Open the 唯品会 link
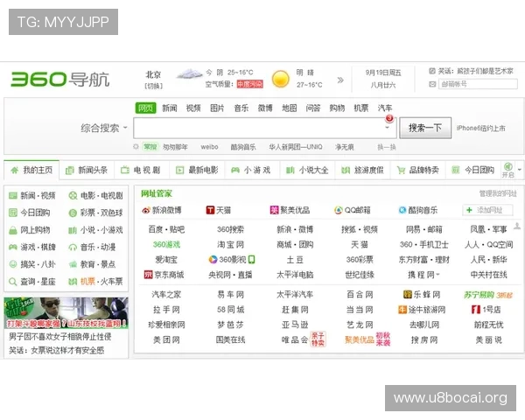 click(295, 340)
